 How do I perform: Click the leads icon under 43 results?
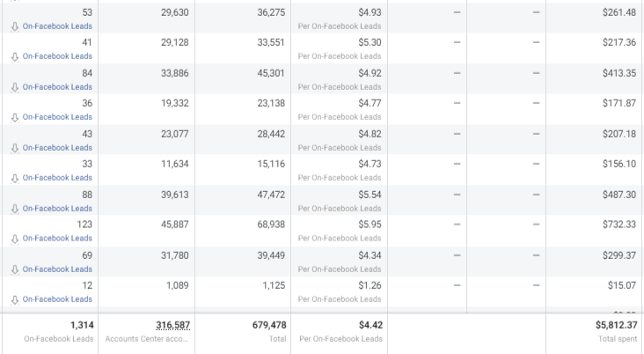(x=14, y=148)
